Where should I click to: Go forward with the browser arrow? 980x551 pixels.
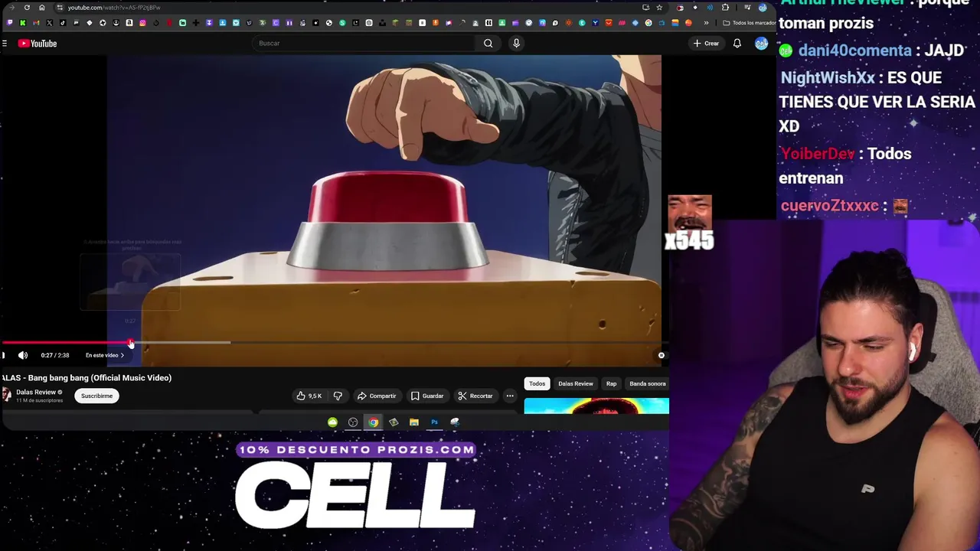pos(11,8)
